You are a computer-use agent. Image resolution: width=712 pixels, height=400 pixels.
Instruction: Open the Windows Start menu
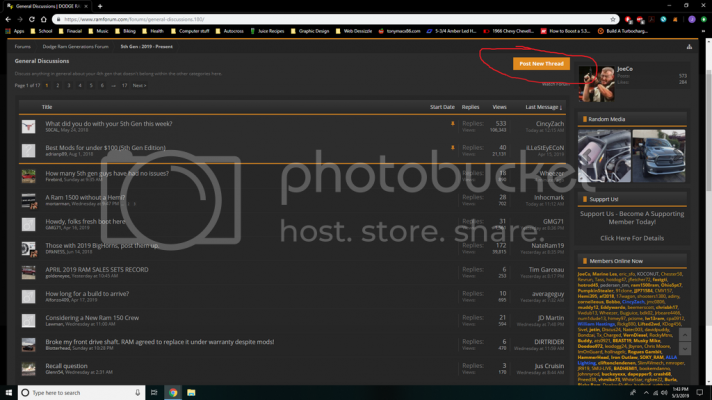pos(9,392)
